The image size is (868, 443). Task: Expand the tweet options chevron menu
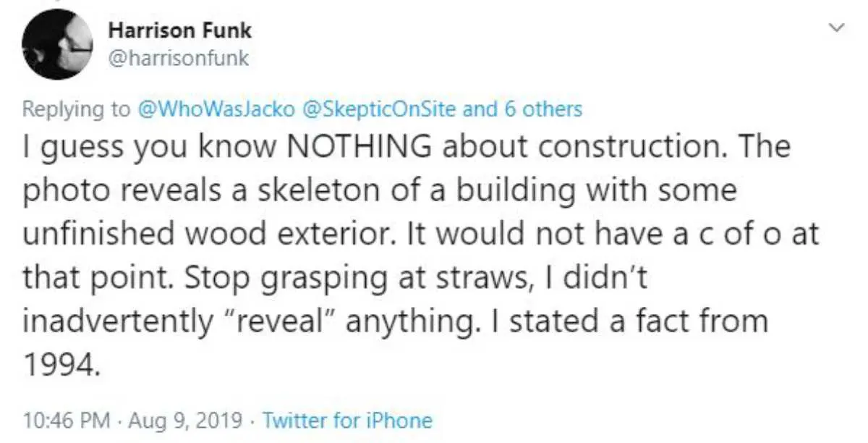point(837,28)
